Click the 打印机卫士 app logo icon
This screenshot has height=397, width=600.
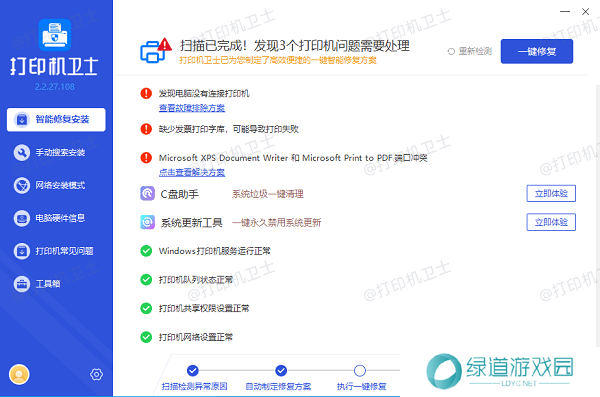[x=55, y=35]
